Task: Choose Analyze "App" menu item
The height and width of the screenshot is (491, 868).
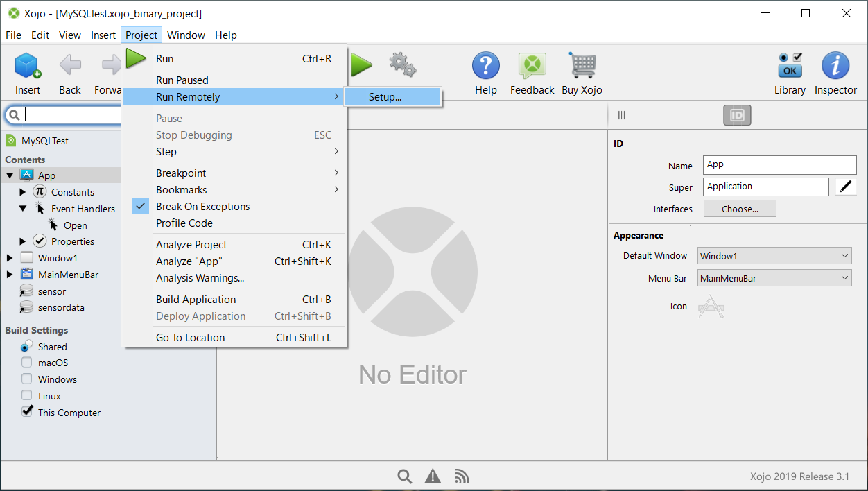Action: 234,261
